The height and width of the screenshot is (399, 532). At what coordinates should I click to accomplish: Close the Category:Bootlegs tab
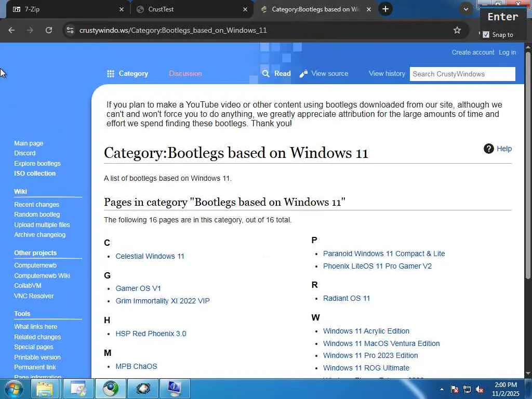369,9
